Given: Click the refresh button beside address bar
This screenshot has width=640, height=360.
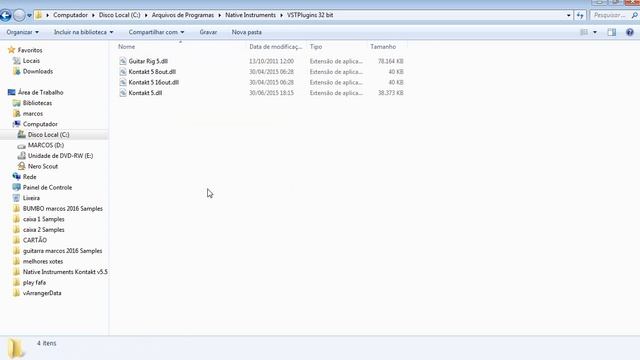Looking at the screenshot, I should [x=580, y=16].
